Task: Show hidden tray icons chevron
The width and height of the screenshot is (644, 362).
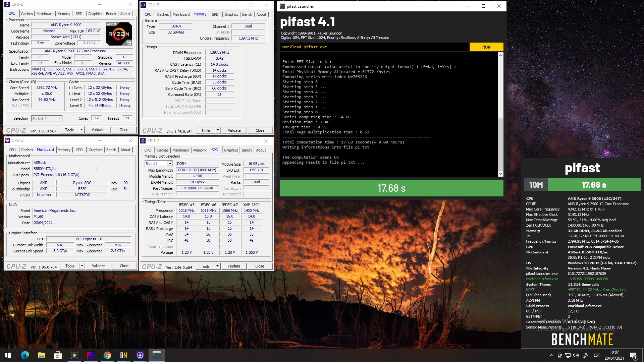Action: point(551,355)
